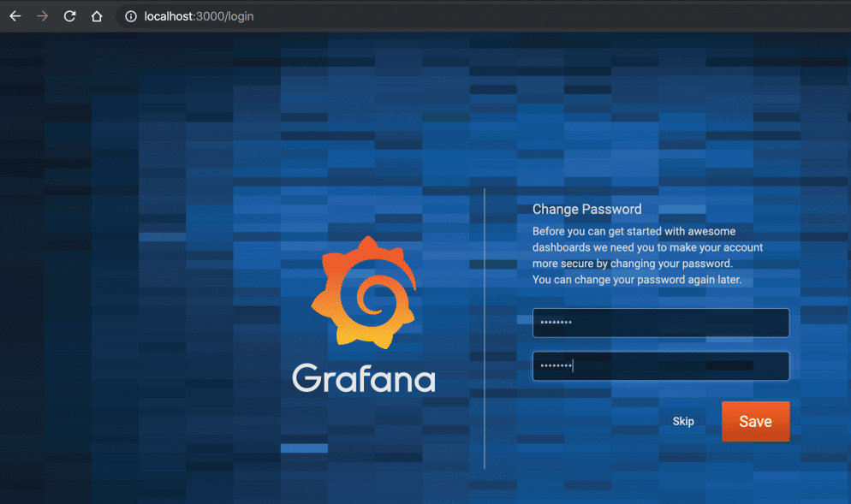The image size is (851, 504).
Task: Click the Change Password heading
Action: [587, 209]
